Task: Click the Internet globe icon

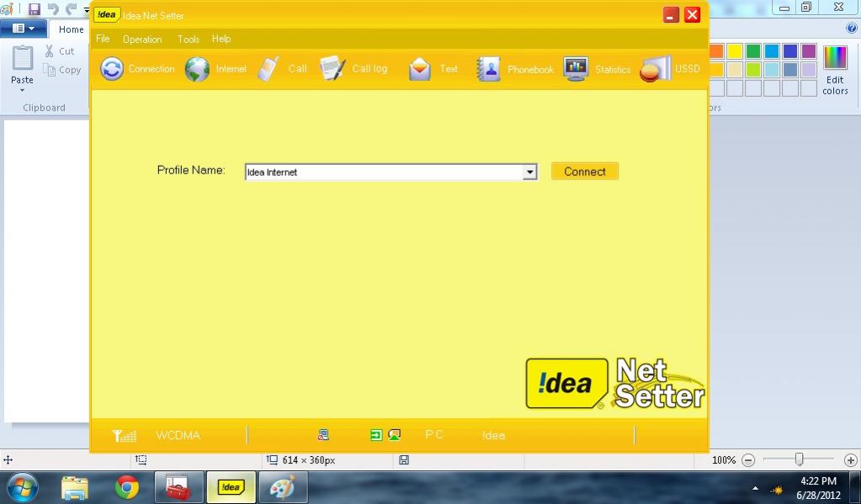Action: click(x=198, y=69)
